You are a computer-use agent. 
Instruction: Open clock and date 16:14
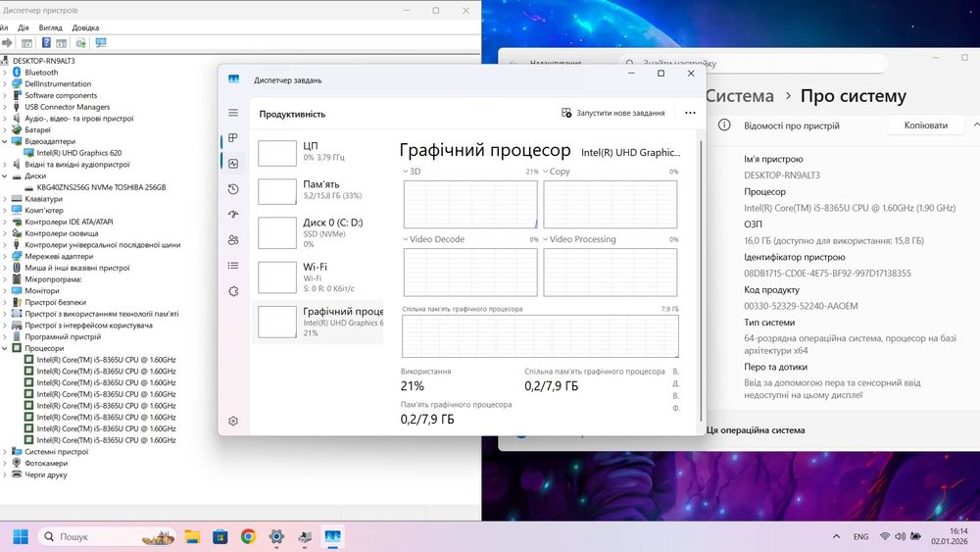[950, 536]
